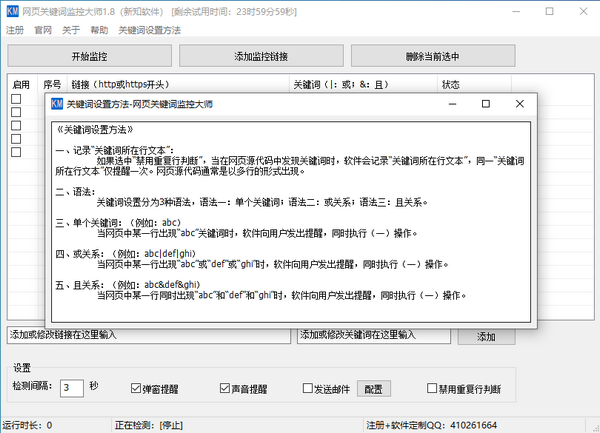Maximize the 关键词设置方法 dialog window
The width and height of the screenshot is (600, 433).
[x=485, y=103]
